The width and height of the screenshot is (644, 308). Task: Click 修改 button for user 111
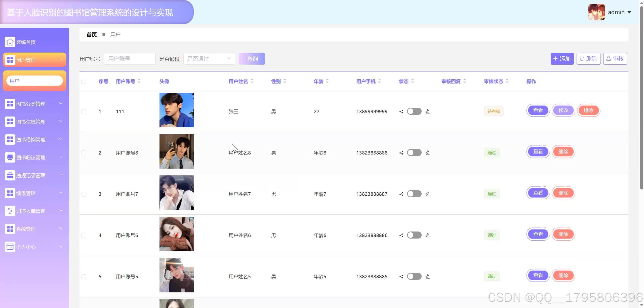point(563,110)
